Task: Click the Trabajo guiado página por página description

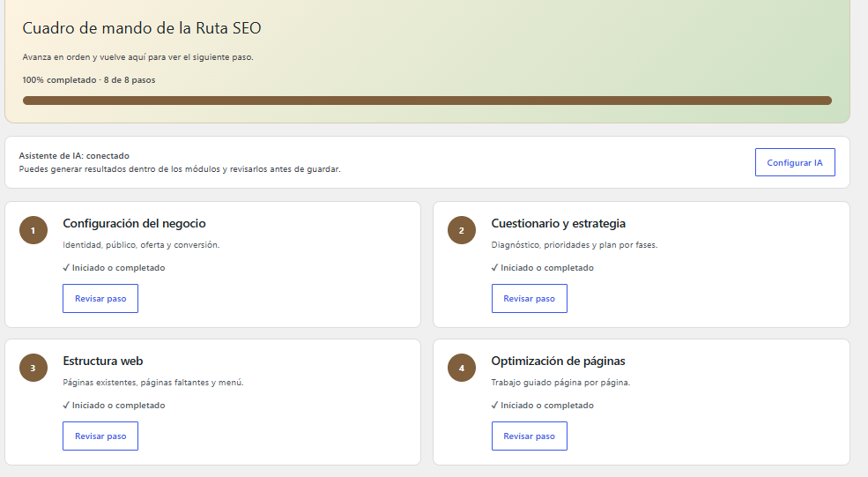Action: (x=560, y=383)
